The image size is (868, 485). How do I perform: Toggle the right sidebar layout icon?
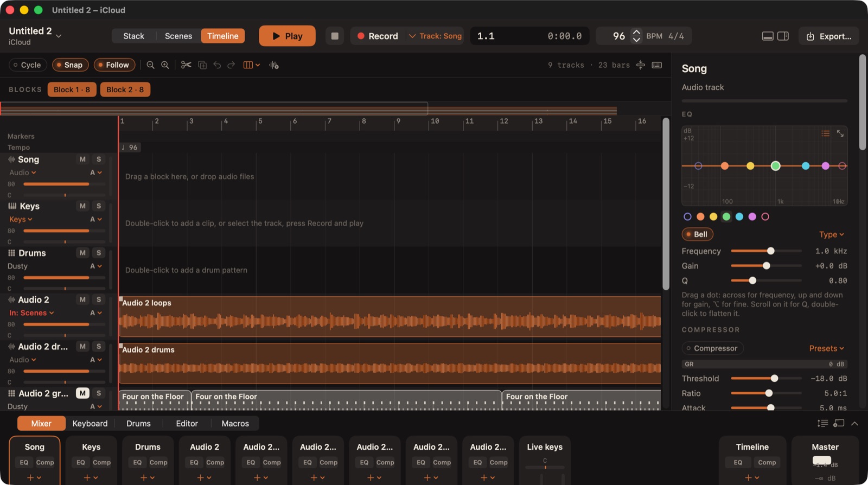(783, 36)
